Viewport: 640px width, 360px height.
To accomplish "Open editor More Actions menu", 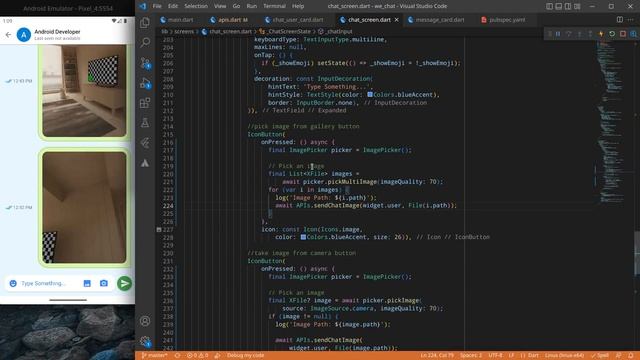I will [x=631, y=20].
